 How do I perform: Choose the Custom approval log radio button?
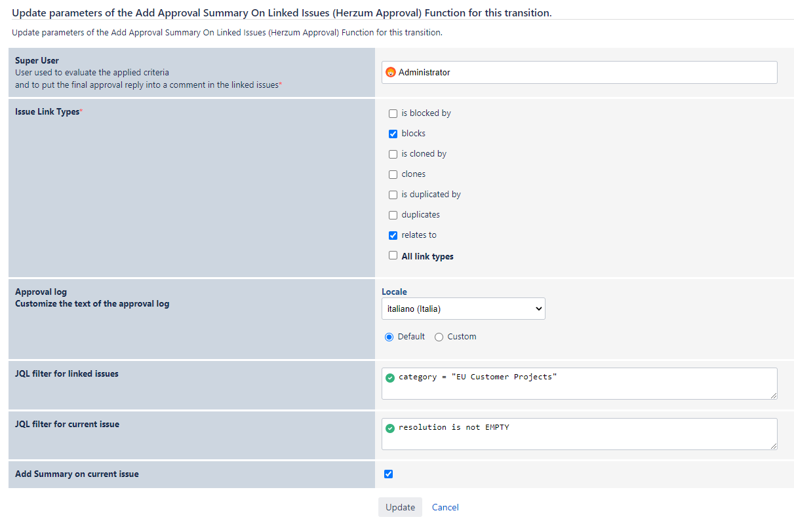pyautogui.click(x=439, y=337)
